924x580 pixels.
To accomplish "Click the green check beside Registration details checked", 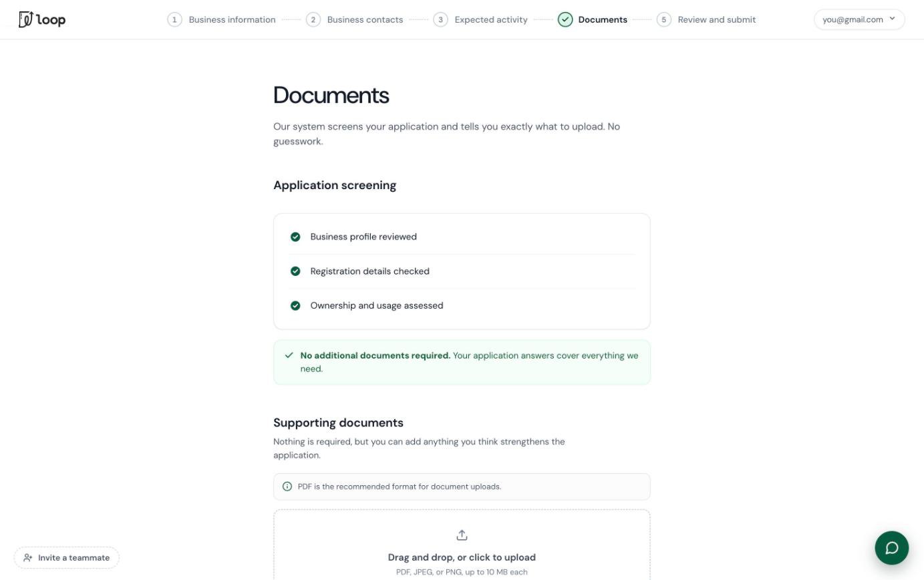I will (x=295, y=271).
